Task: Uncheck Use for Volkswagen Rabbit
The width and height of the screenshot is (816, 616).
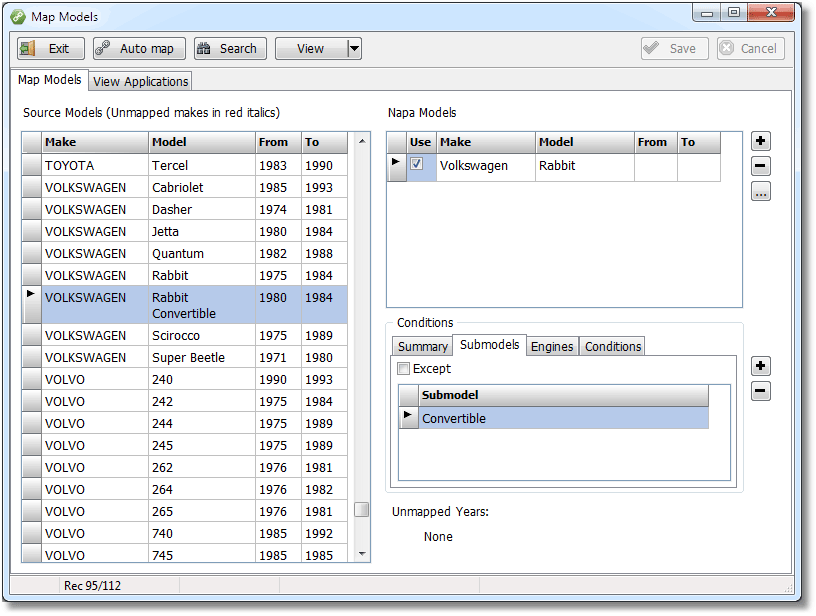Action: pyautogui.click(x=417, y=164)
